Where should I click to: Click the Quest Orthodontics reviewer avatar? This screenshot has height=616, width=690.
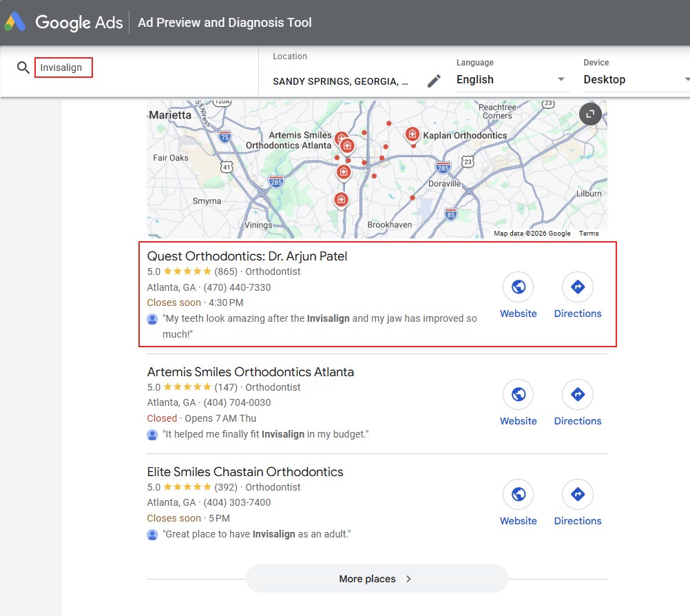point(152,319)
